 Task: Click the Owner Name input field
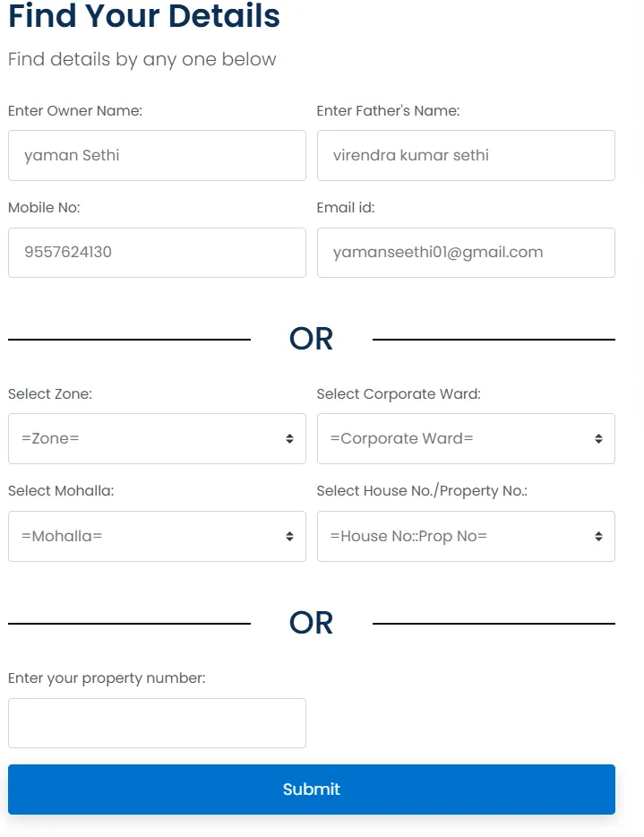(157, 155)
